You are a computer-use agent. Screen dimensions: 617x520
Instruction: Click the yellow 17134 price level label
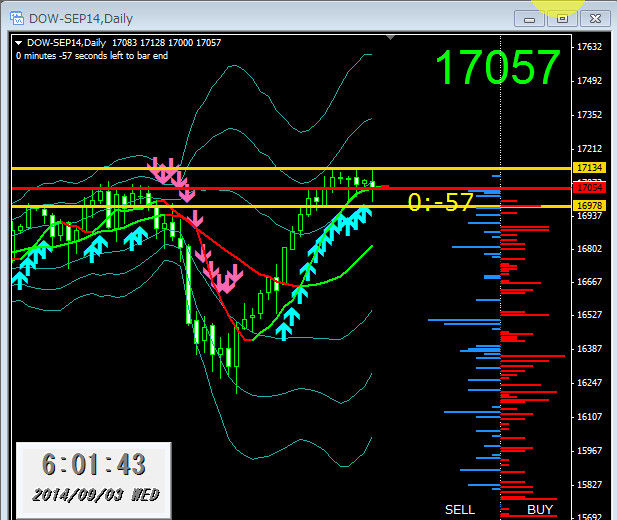(589, 168)
